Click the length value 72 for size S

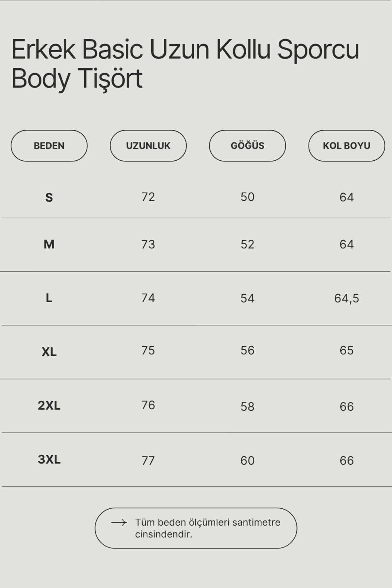pyautogui.click(x=148, y=197)
